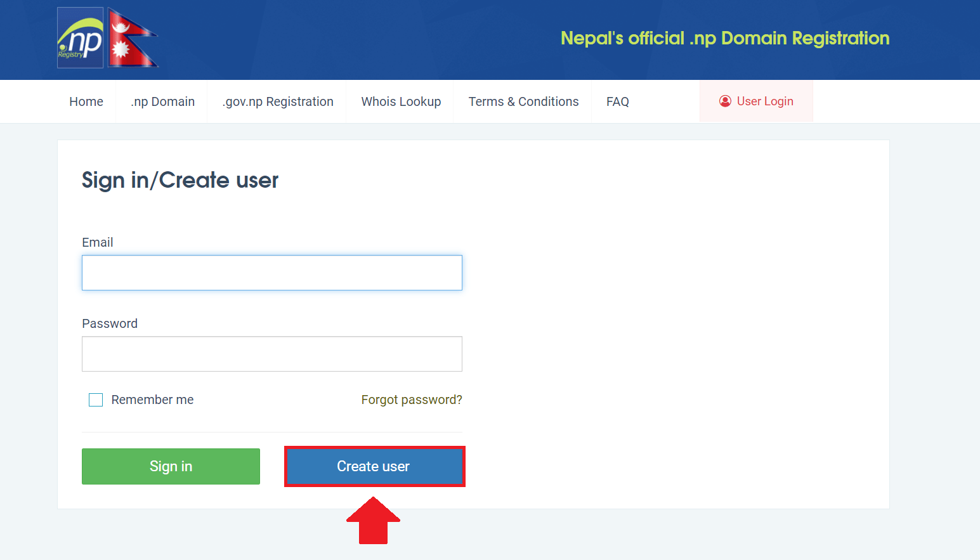
Task: Click the Sign in/Create user heading
Action: coord(180,181)
